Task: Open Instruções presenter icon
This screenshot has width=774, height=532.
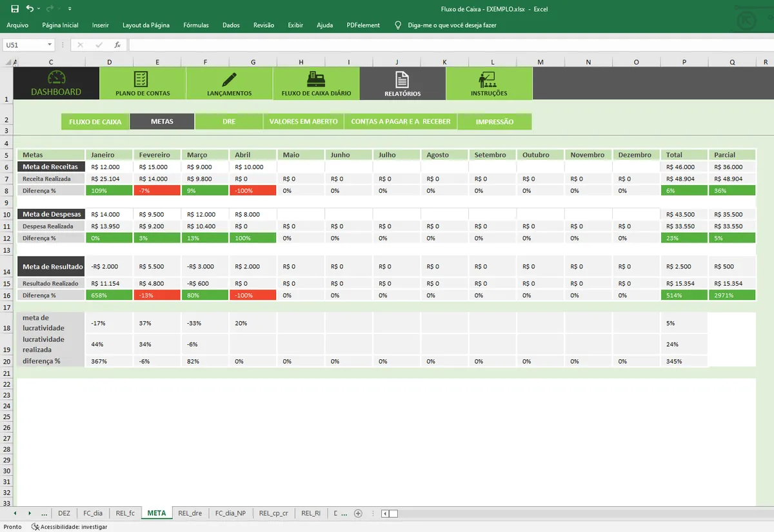Action: [488, 79]
